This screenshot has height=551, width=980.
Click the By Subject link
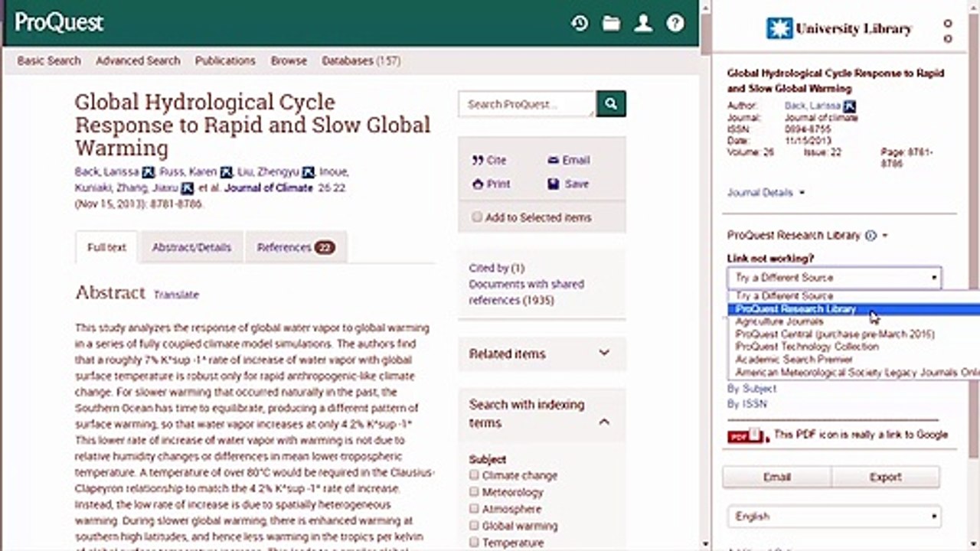coord(751,389)
